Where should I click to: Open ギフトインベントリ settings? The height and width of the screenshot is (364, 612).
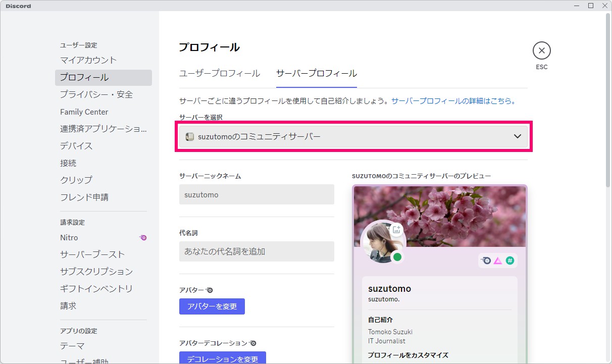click(x=104, y=289)
